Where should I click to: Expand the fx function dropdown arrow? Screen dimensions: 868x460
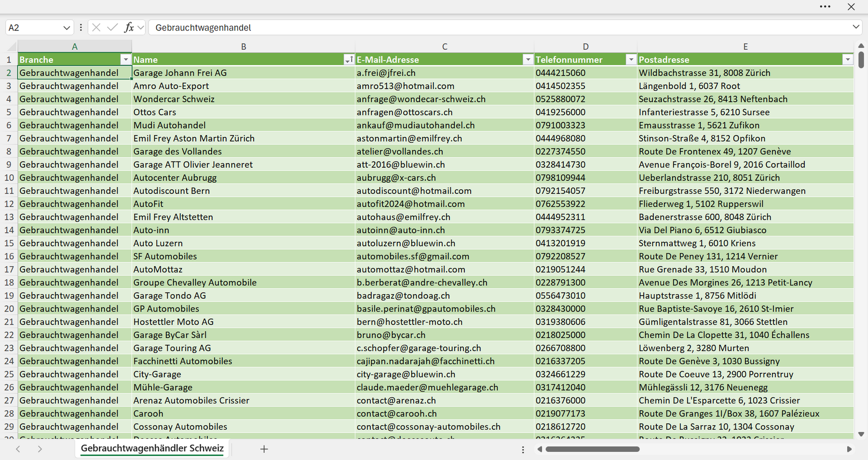pos(140,27)
